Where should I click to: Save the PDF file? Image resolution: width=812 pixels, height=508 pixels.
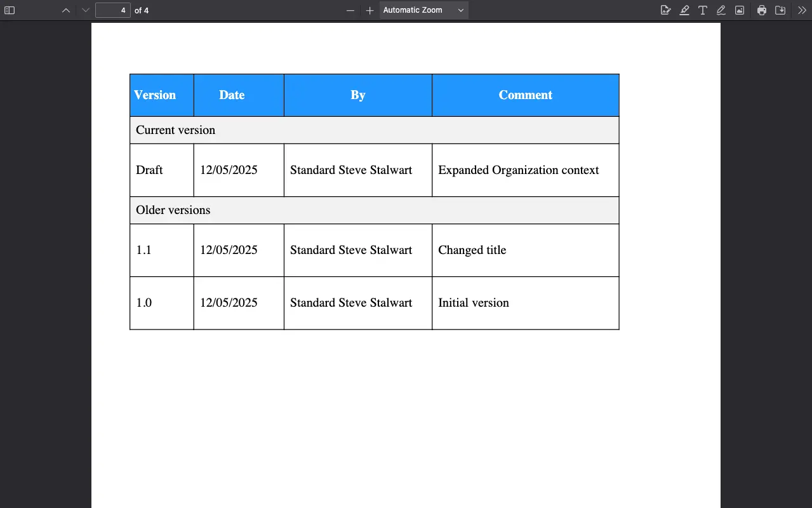pyautogui.click(x=780, y=10)
